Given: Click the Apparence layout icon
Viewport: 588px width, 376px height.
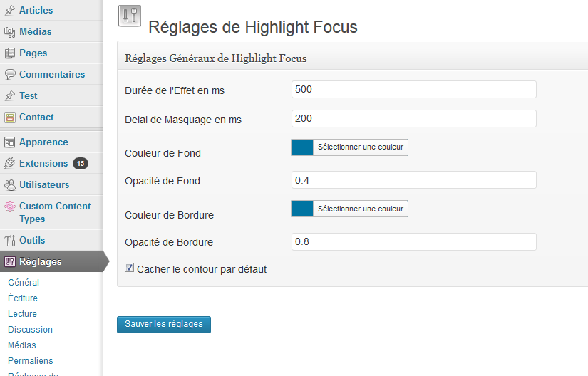Looking at the screenshot, I should click(10, 142).
